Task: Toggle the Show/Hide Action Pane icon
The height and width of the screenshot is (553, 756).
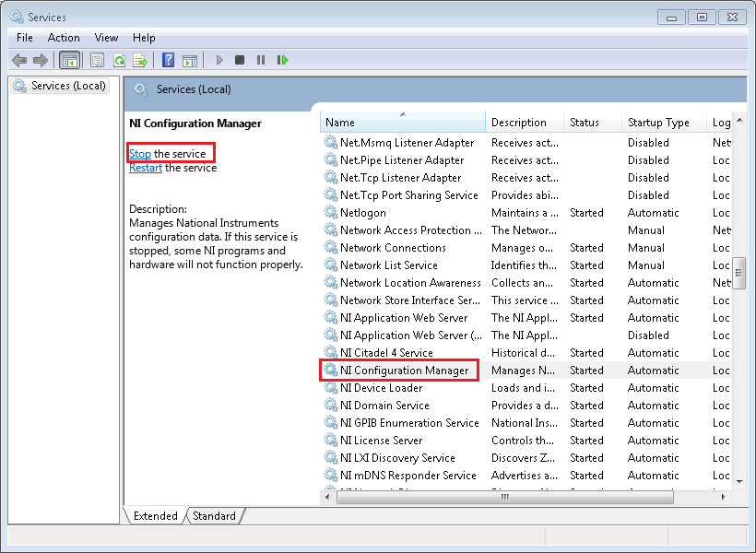Action: tap(190, 60)
